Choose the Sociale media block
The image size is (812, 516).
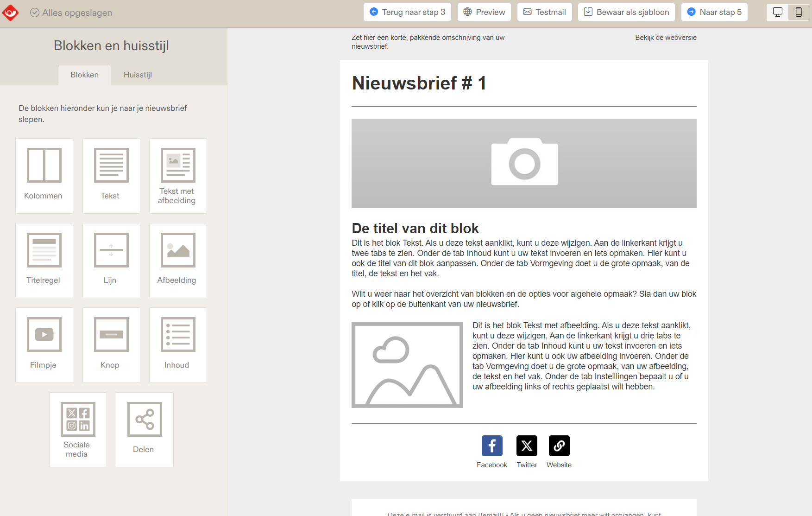tap(78, 430)
